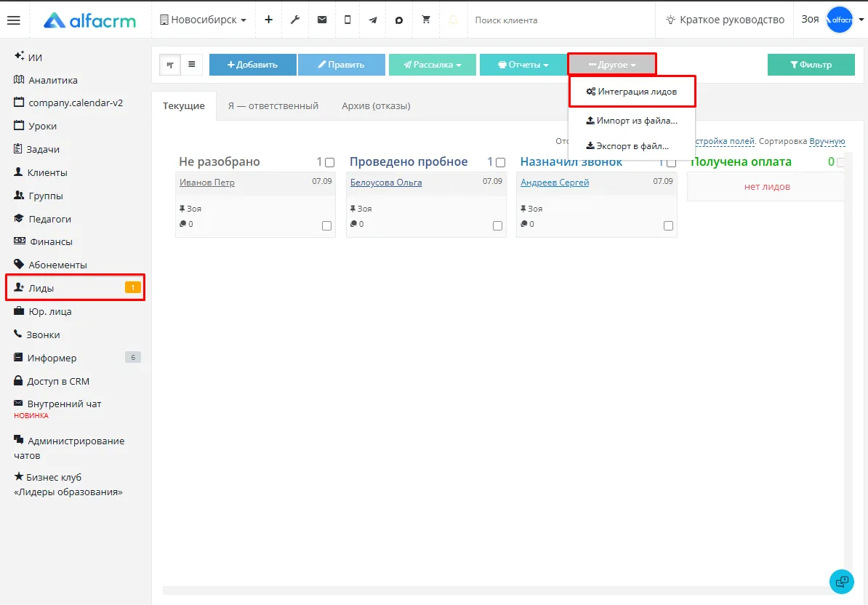The image size is (868, 605).
Task: Switch to kanban board view icon
Action: [170, 65]
